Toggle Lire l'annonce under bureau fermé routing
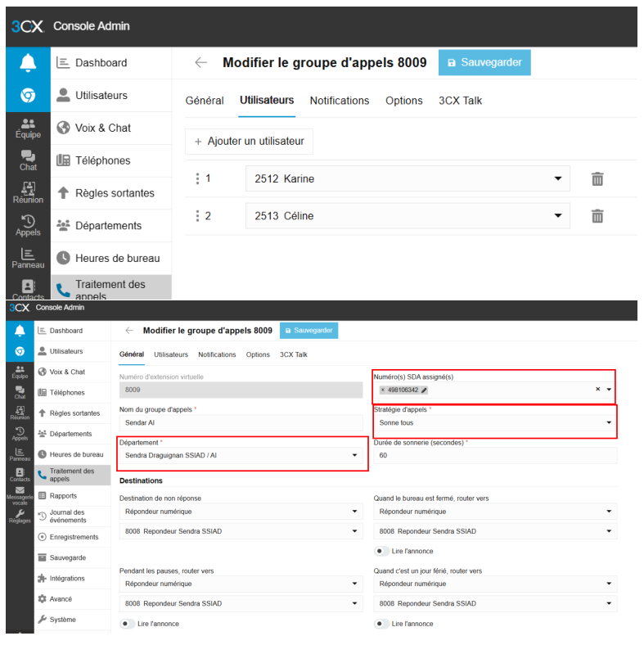This screenshot has width=644, height=645. (x=381, y=551)
